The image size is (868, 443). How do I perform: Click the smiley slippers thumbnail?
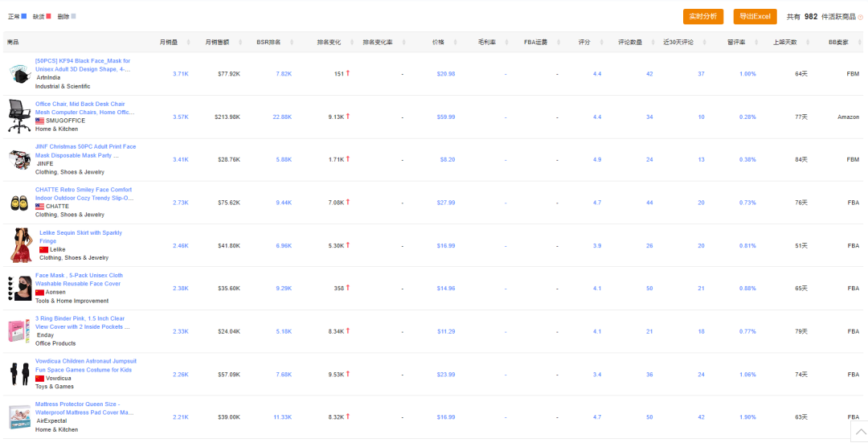pyautogui.click(x=19, y=203)
